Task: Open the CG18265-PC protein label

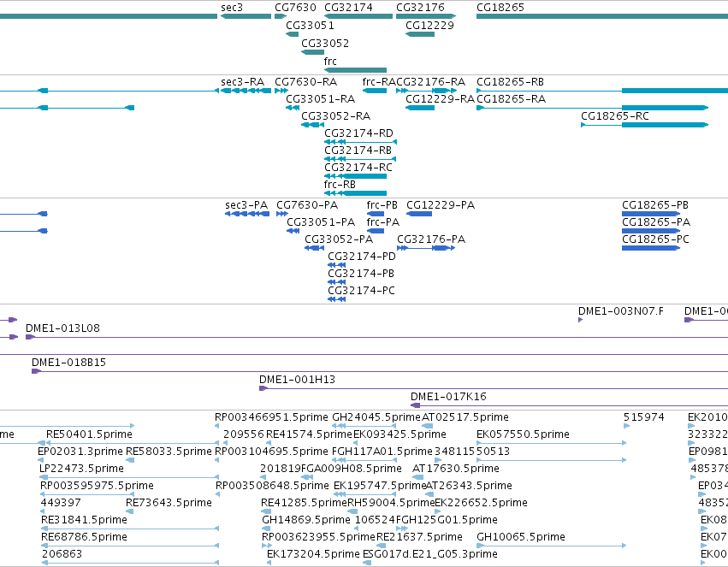Action: tap(655, 239)
